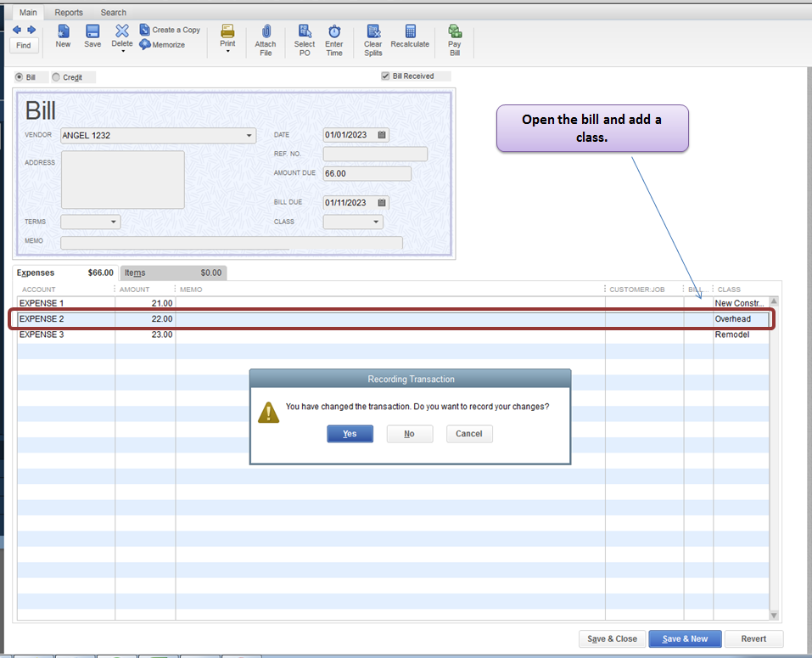Clear Splits on this bill
The height and width of the screenshot is (658, 812).
pyautogui.click(x=372, y=40)
